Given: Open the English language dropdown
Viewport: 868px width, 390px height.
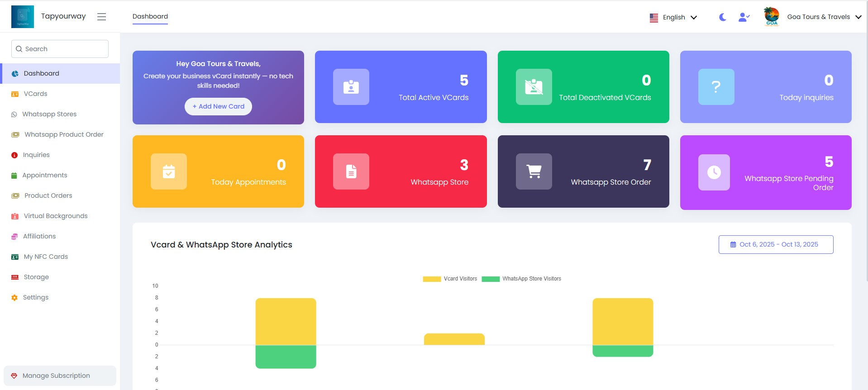Looking at the screenshot, I should (673, 17).
